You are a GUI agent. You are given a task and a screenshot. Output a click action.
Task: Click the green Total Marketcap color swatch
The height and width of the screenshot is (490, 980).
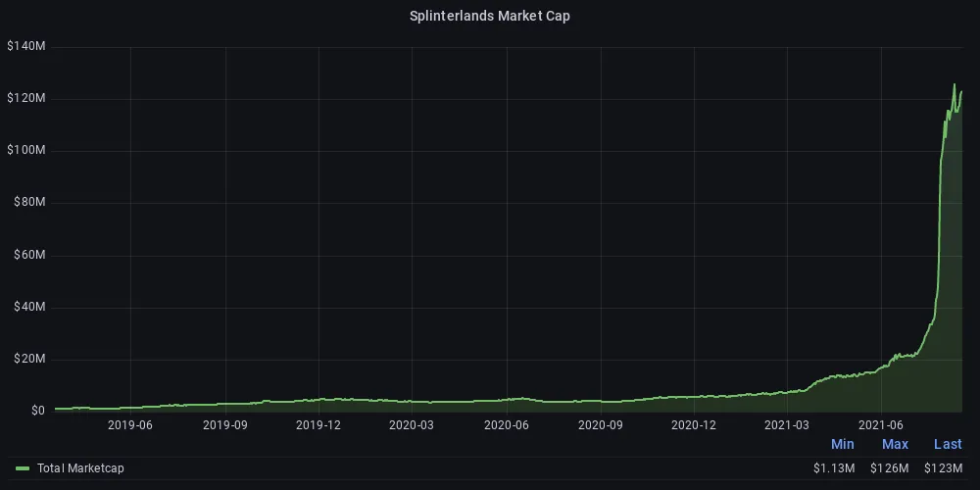click(23, 468)
